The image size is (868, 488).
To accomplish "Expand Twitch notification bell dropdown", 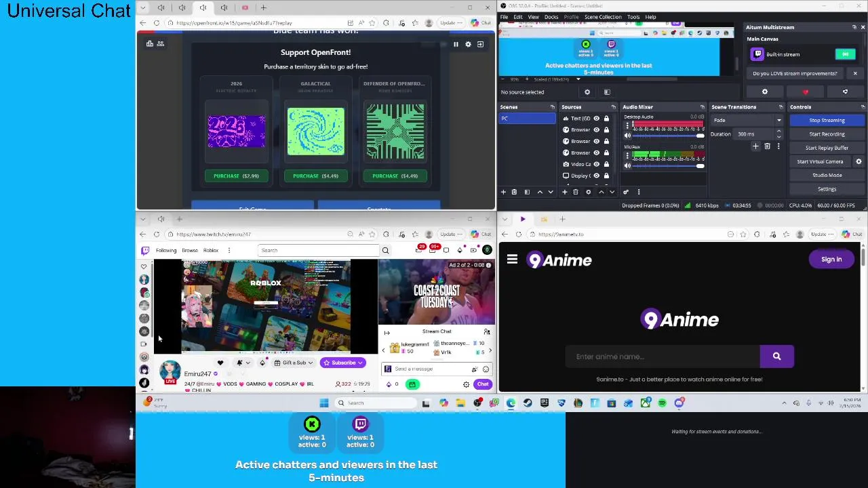I will click(x=248, y=363).
